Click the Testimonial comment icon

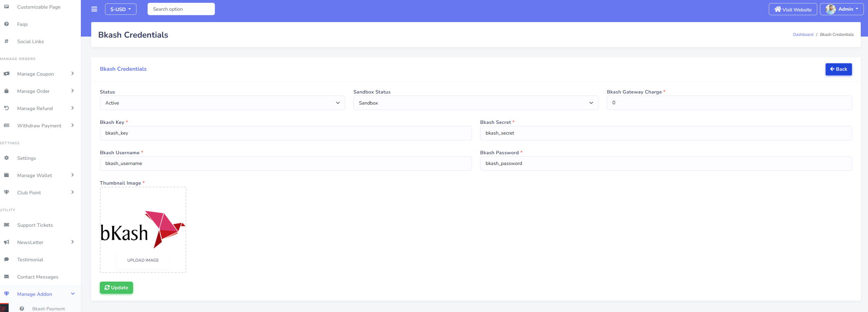coord(7,259)
